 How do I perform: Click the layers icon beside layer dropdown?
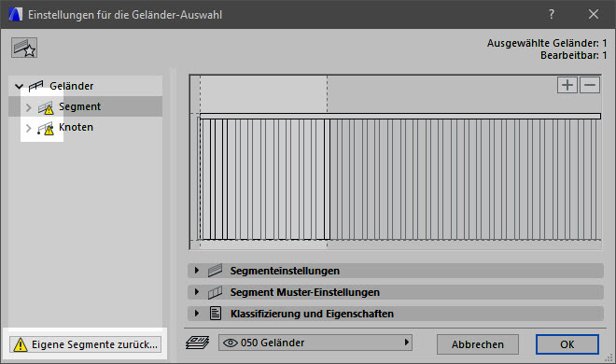pyautogui.click(x=197, y=343)
